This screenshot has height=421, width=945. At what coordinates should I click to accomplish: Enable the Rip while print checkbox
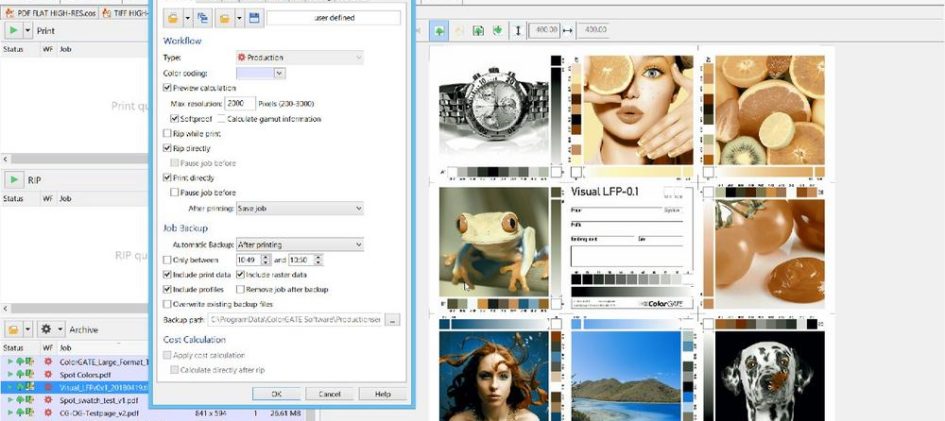(x=168, y=133)
